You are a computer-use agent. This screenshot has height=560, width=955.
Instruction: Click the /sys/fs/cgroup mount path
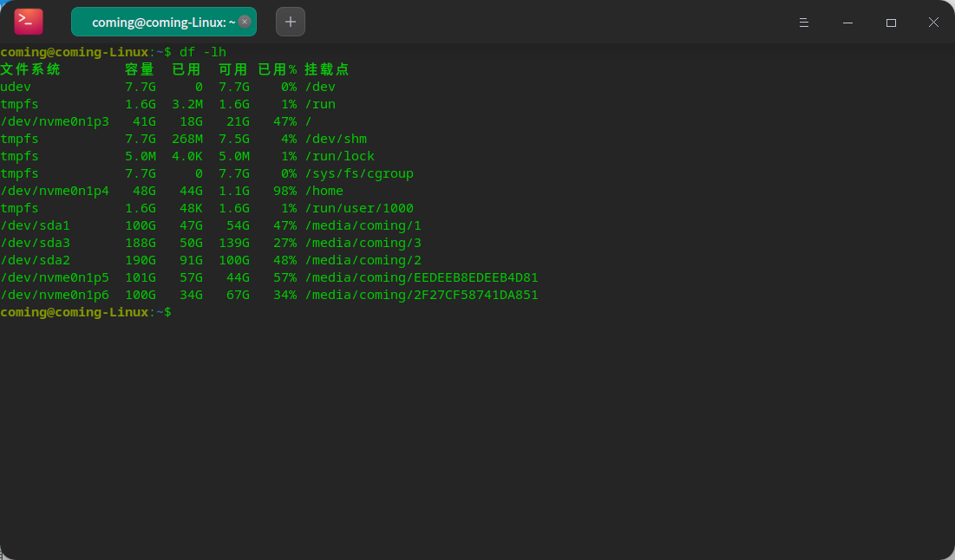(358, 173)
